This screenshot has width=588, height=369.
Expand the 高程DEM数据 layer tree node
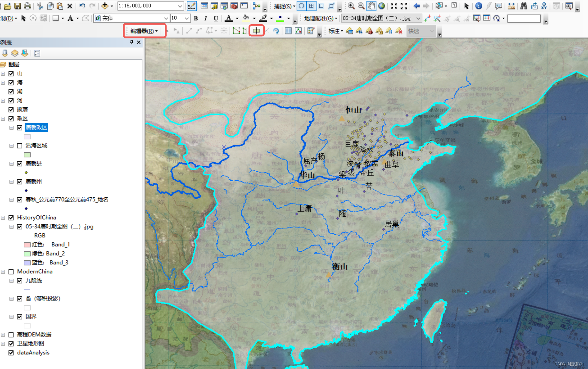3,334
